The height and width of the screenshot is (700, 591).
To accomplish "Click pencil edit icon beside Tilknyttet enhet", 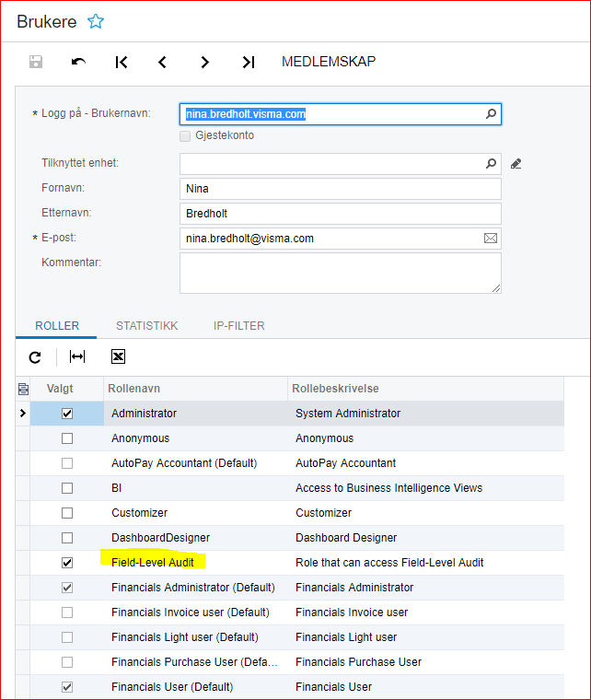I will pos(516,164).
